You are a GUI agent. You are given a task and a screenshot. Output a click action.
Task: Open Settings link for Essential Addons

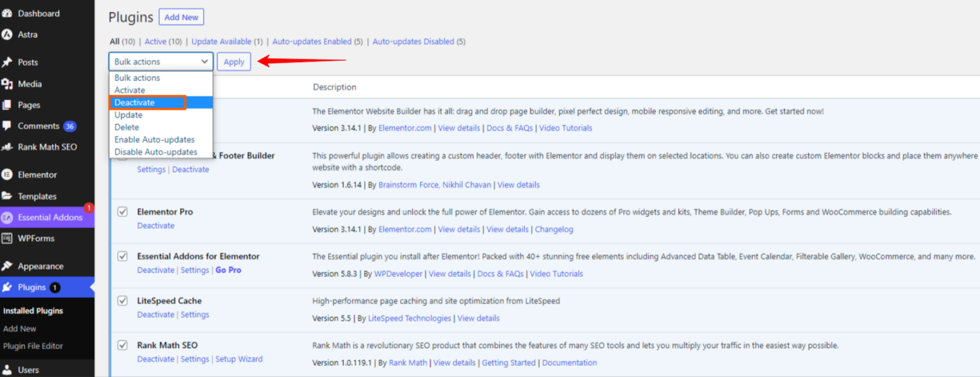[x=195, y=270]
